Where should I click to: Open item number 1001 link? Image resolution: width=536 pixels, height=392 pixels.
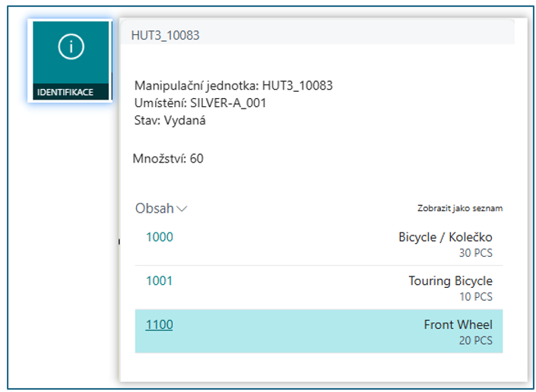coord(160,281)
